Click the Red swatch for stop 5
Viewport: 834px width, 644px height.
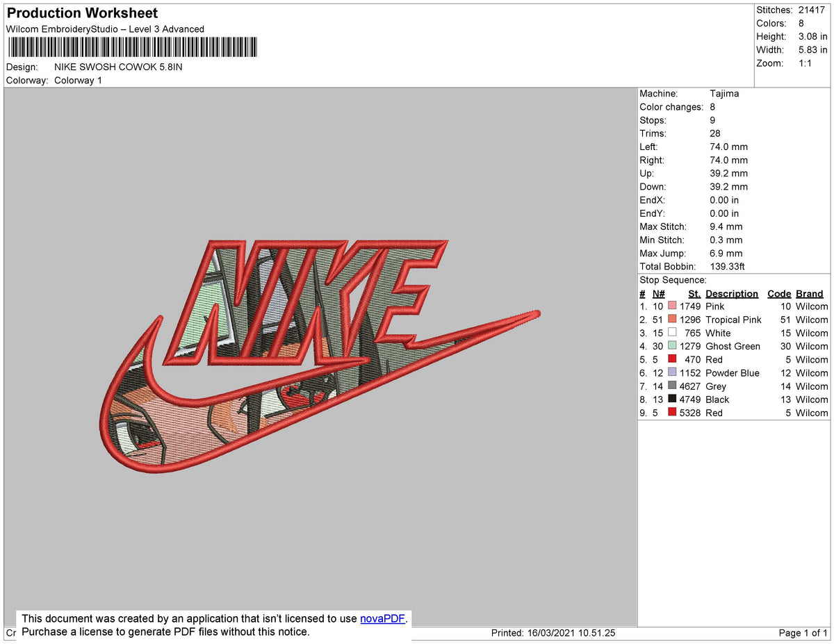(671, 359)
